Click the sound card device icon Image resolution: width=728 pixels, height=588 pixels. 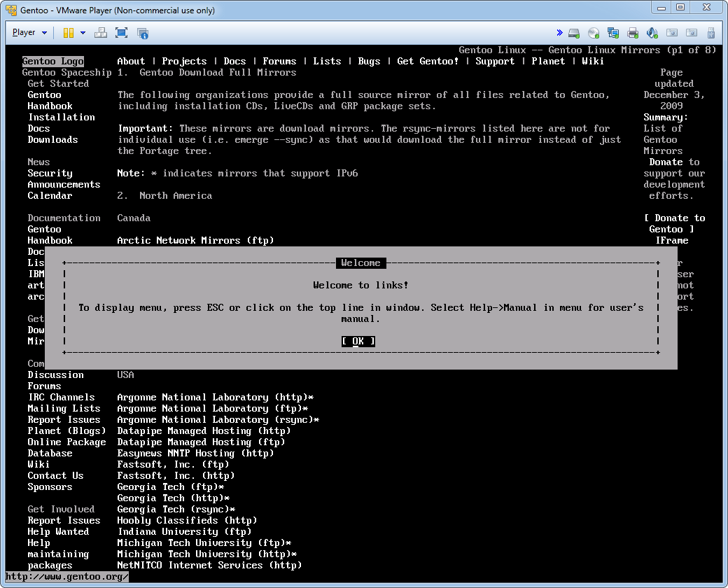(652, 33)
